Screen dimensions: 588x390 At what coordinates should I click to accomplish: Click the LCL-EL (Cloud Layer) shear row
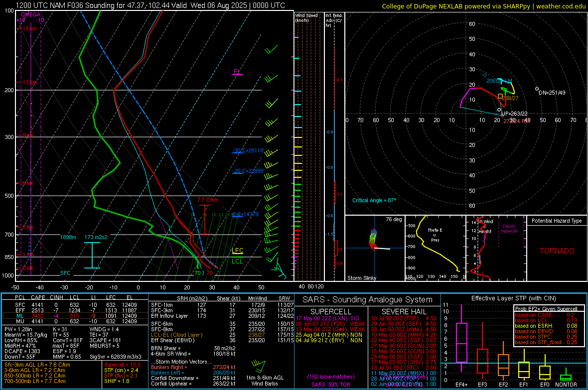pos(222,335)
